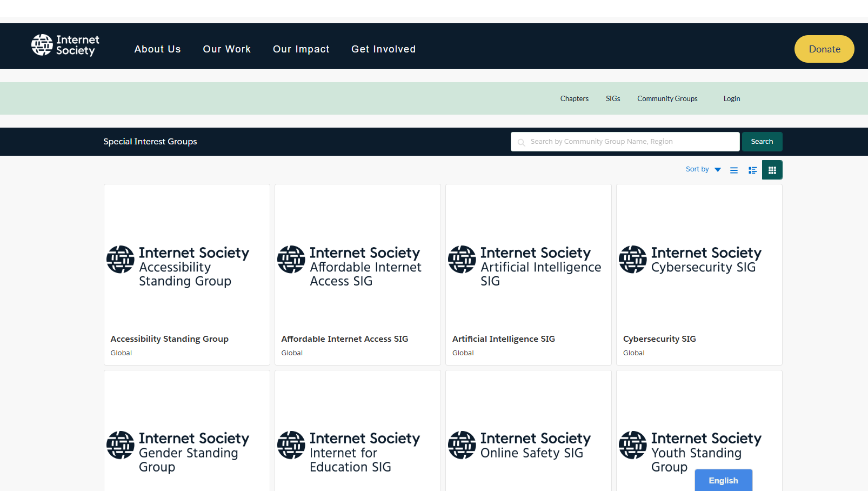Switch to list view layout
The height and width of the screenshot is (491, 868).
point(733,169)
